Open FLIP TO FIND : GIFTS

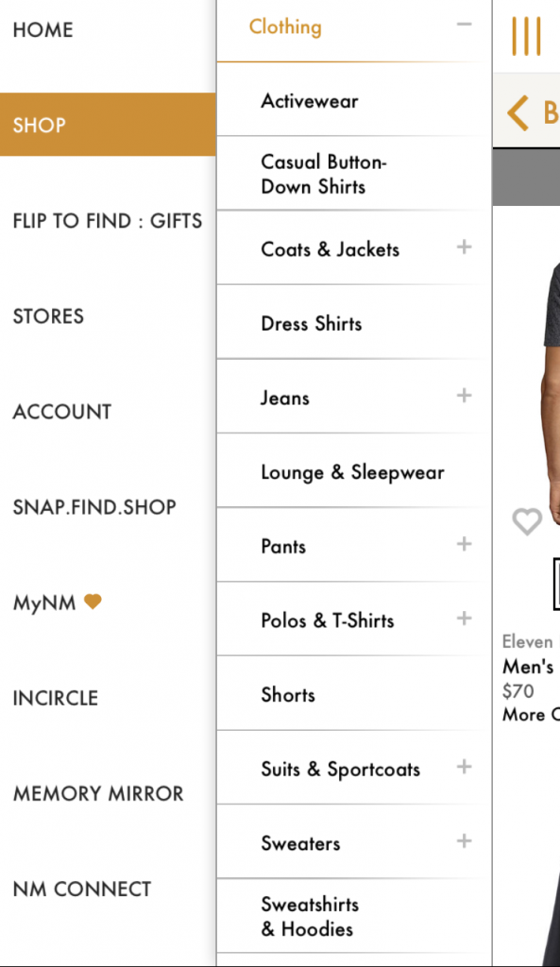[x=108, y=221]
